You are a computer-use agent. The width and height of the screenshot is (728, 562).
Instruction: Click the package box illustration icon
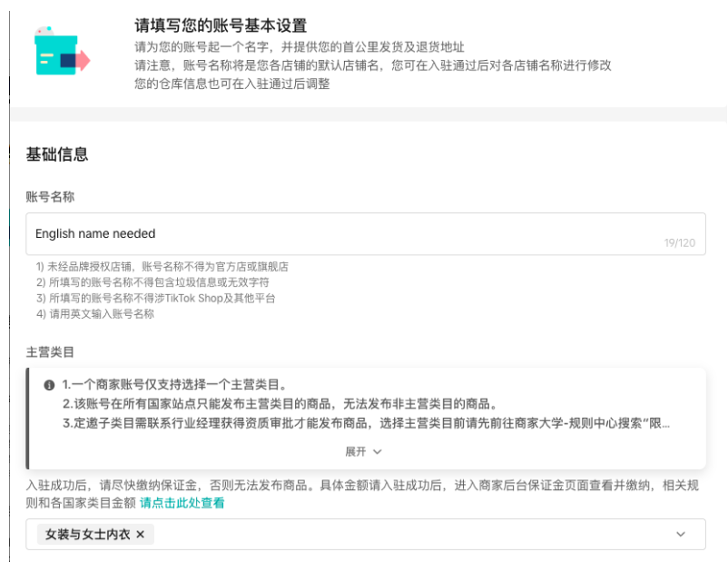click(60, 51)
